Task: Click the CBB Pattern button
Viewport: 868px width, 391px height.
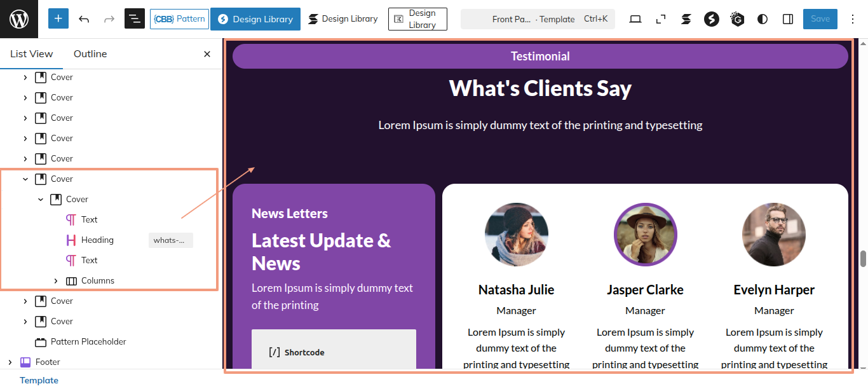Action: tap(179, 19)
